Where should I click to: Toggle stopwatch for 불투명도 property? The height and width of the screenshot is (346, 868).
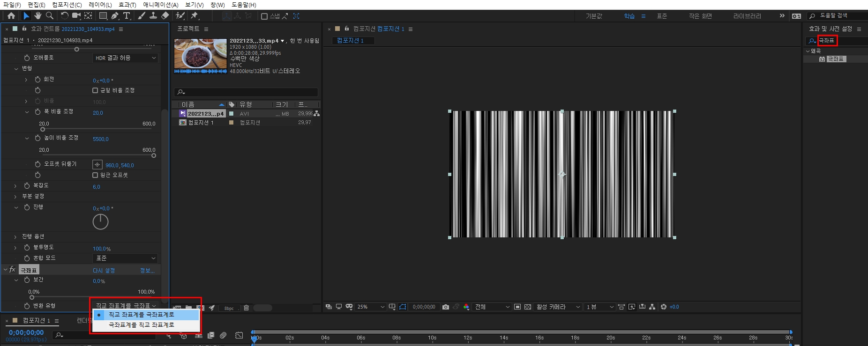click(x=27, y=247)
